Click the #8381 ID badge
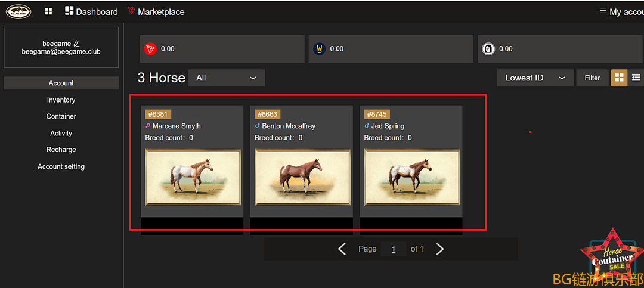644x288 pixels. (x=158, y=114)
